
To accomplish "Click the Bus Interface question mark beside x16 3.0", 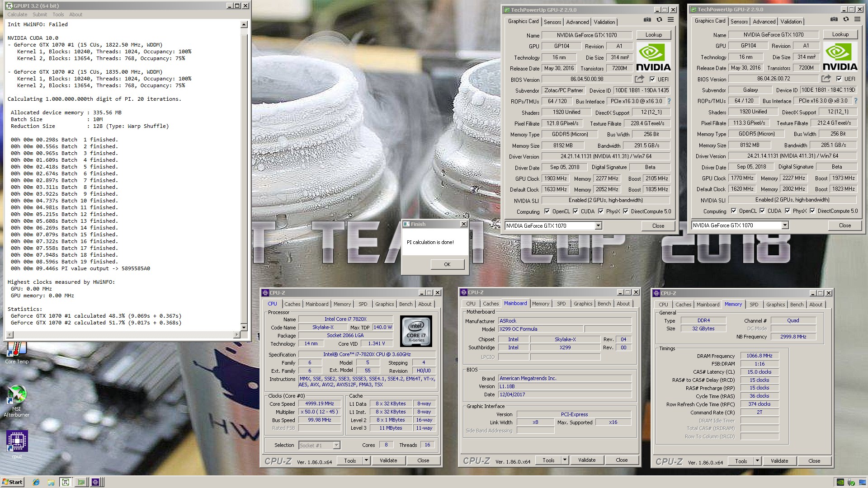I will [x=669, y=101].
